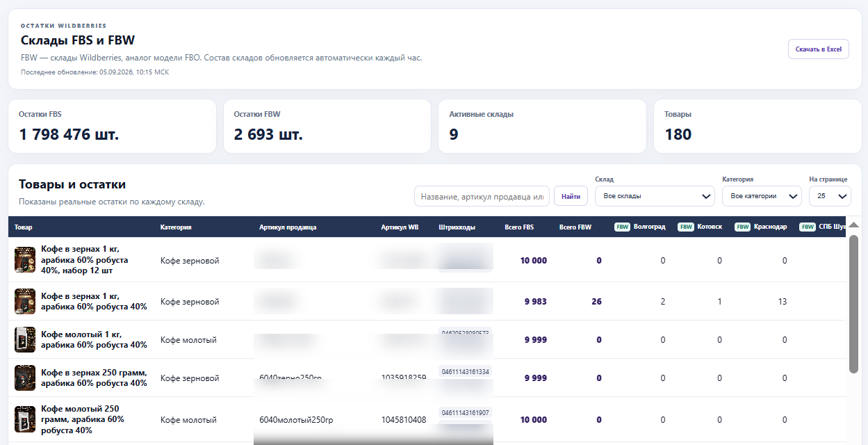Click barcode chip 04611143161334
The height and width of the screenshot is (445, 868).
click(466, 372)
